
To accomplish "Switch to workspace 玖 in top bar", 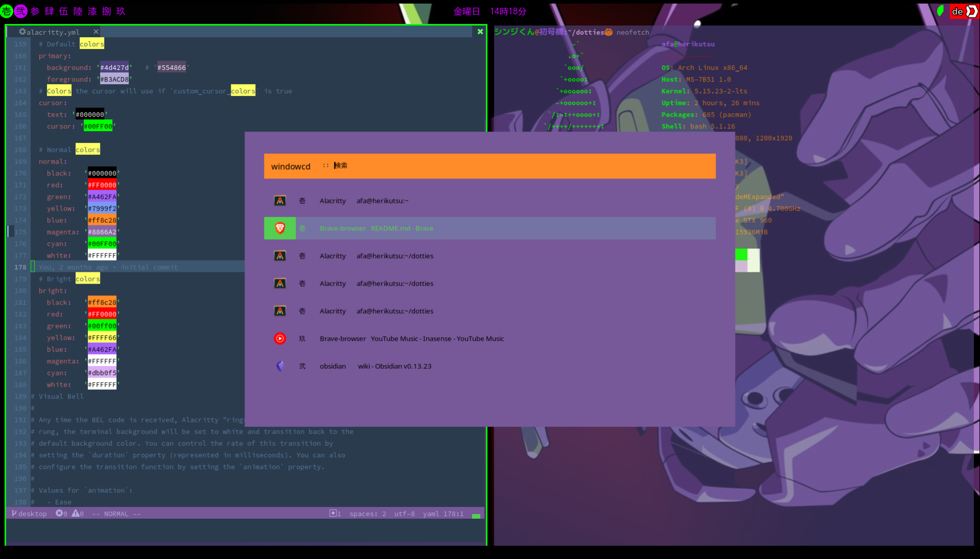I will click(120, 11).
